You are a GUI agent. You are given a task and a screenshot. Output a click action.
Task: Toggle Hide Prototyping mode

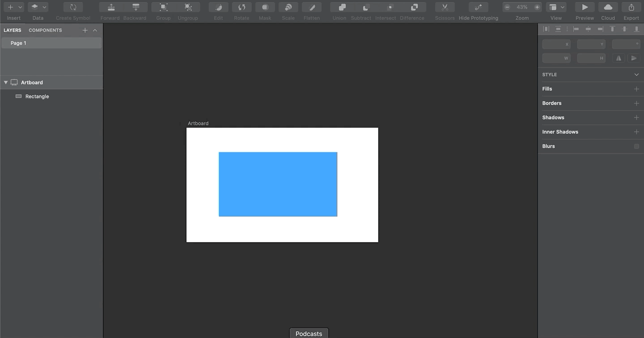(478, 7)
